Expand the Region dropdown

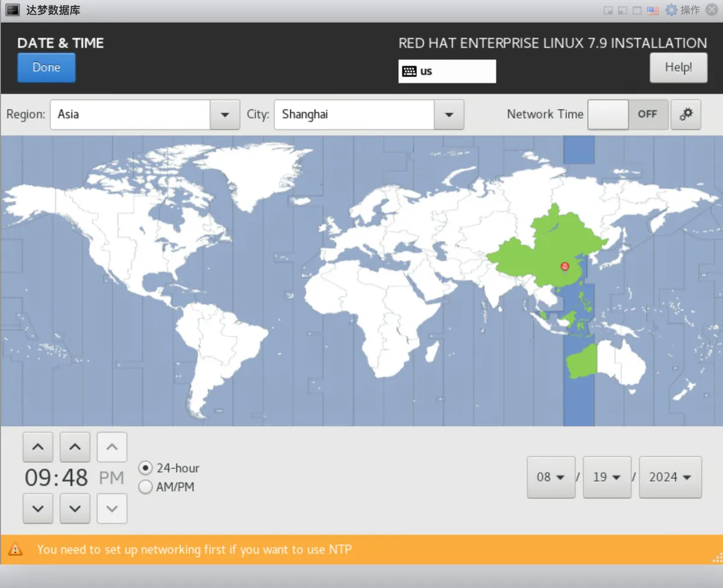(225, 114)
